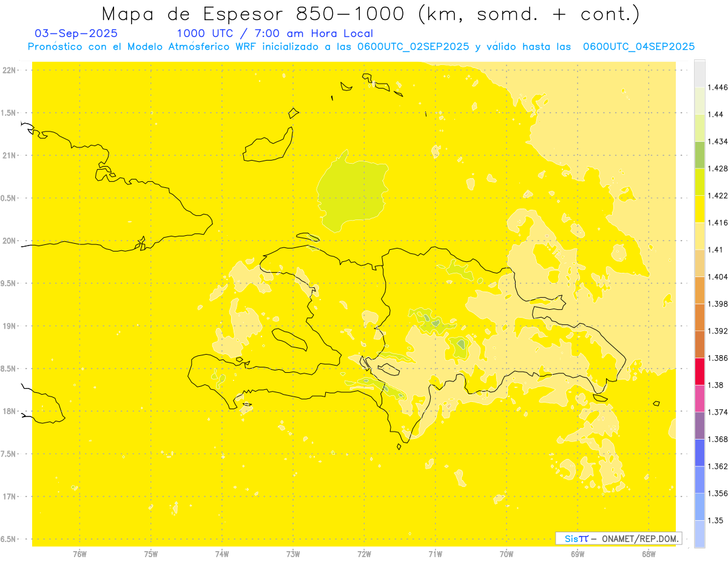Viewport: 728px width, 562px height.
Task: Click the valid-until time '0600UTC_04SEP2025'
Action: [x=639, y=47]
